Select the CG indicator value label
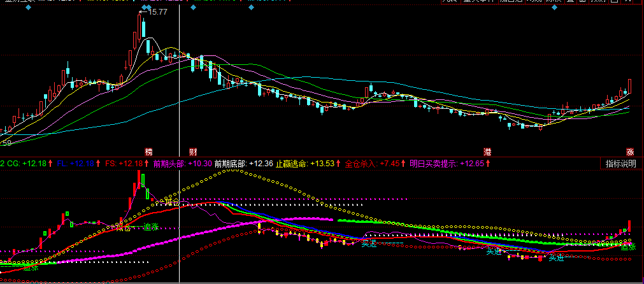The height and width of the screenshot is (284, 644). pyautogui.click(x=27, y=164)
